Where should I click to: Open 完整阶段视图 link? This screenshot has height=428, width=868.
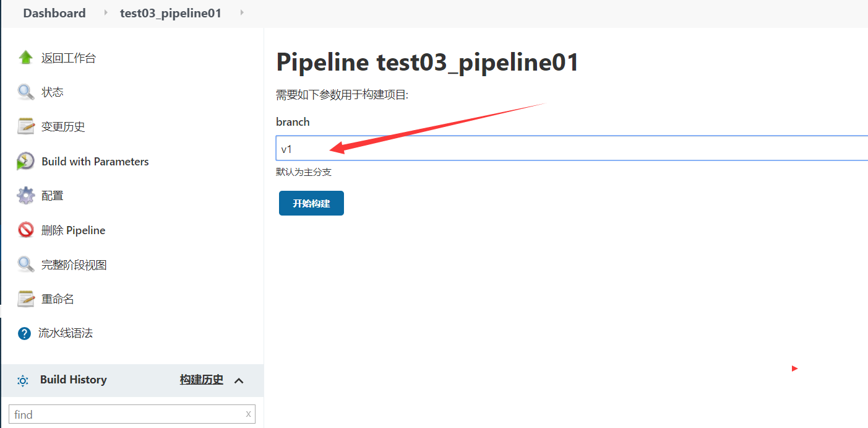pos(74,264)
